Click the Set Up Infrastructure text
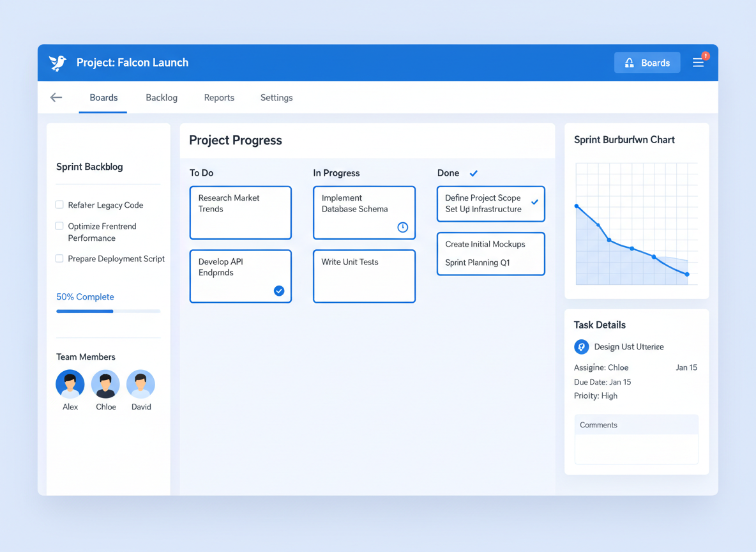The image size is (756, 552). (x=483, y=209)
